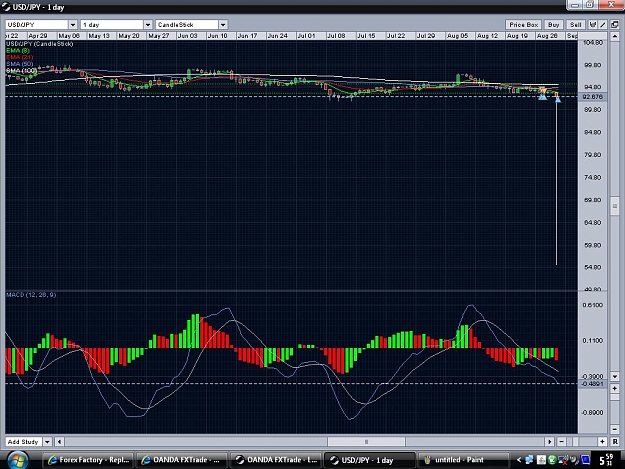The width and height of the screenshot is (625, 469).
Task: Click the horizontal zoom slider handle
Action: (x=575, y=442)
